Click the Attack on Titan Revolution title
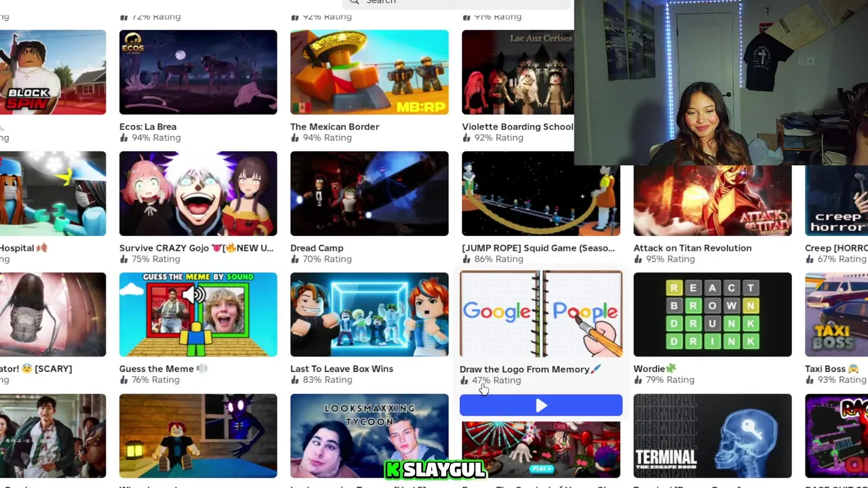868x488 pixels. coord(692,248)
